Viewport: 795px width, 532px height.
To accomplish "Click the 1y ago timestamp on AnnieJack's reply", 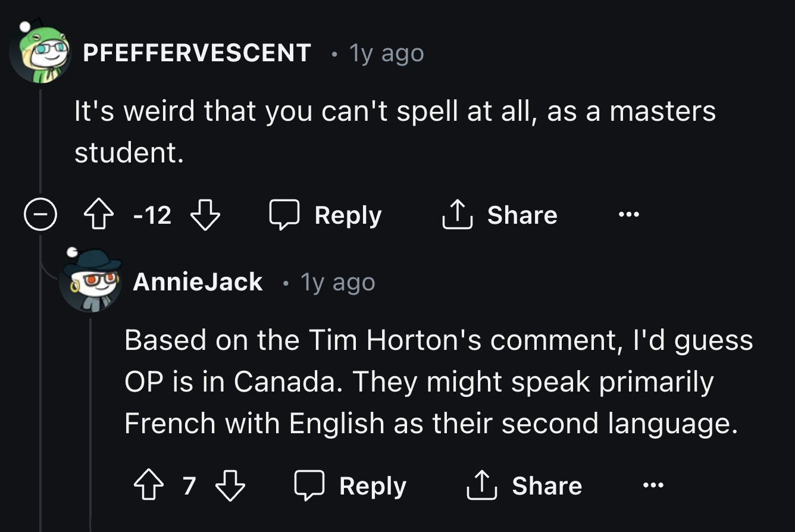I will tap(338, 282).
